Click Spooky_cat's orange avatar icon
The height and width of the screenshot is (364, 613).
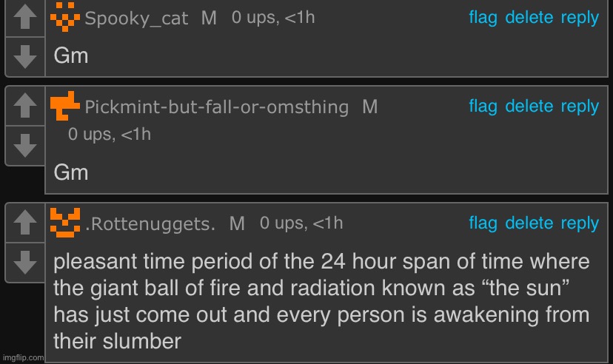coord(65,18)
